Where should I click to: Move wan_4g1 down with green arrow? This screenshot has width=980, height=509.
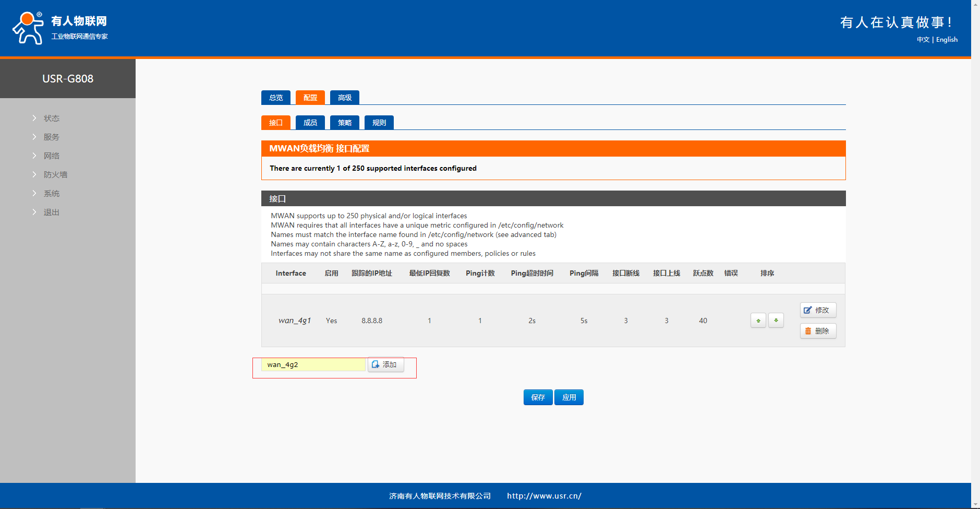[x=776, y=321]
